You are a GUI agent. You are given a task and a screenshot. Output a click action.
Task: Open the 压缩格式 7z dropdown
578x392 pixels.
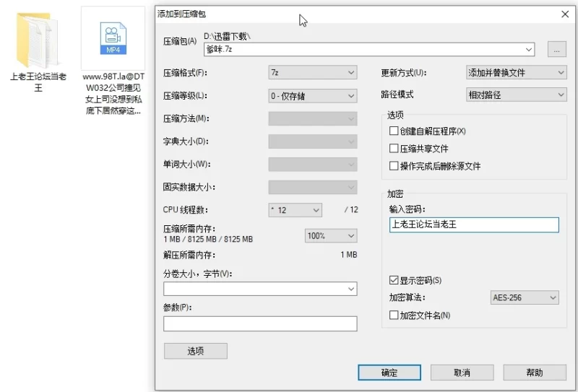312,73
